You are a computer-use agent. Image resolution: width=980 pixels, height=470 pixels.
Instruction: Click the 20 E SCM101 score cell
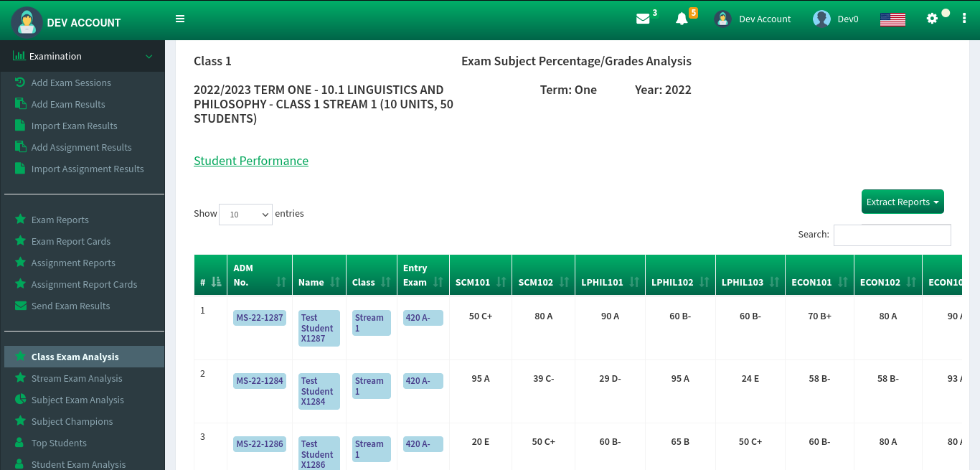[x=481, y=441]
